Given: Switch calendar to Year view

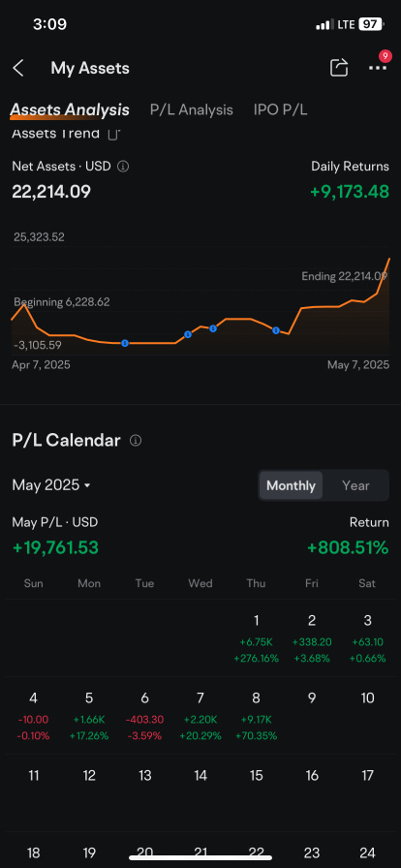Looking at the screenshot, I should click(x=355, y=485).
